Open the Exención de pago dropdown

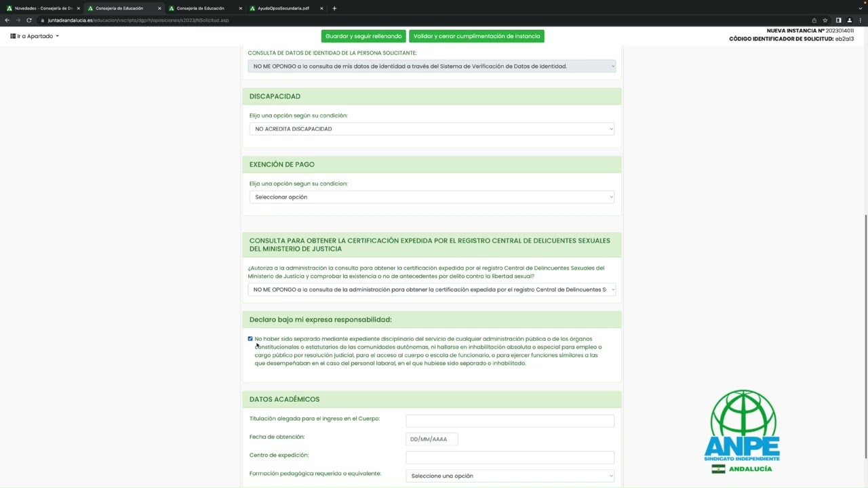pos(432,197)
